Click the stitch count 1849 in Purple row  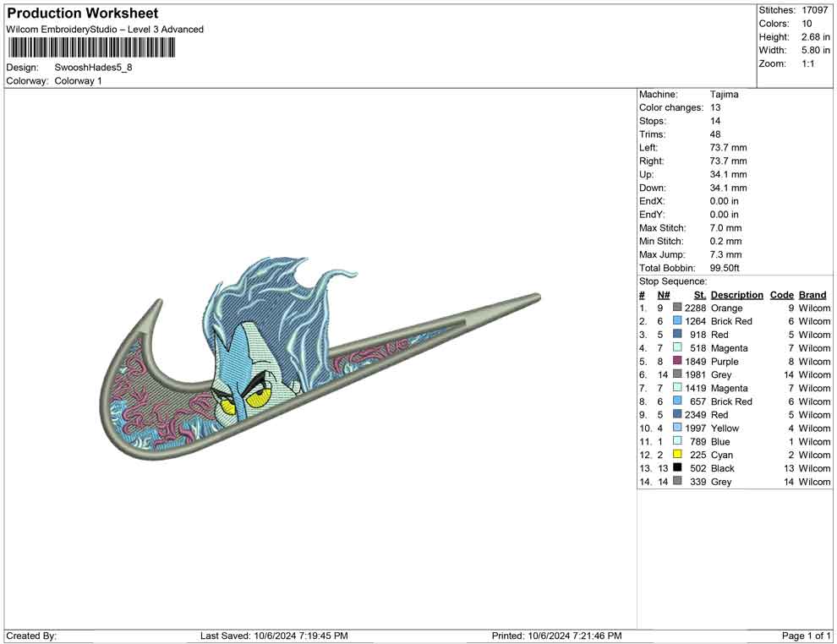695,361
